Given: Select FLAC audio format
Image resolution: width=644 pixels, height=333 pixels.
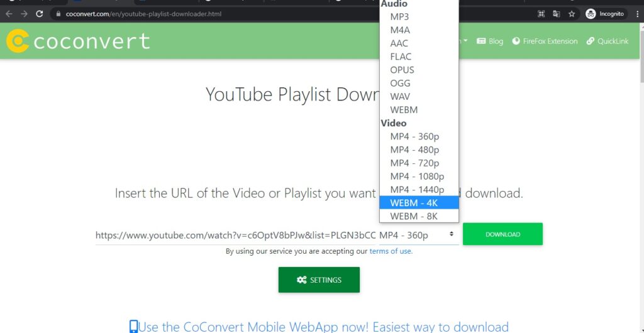Looking at the screenshot, I should point(419,57).
